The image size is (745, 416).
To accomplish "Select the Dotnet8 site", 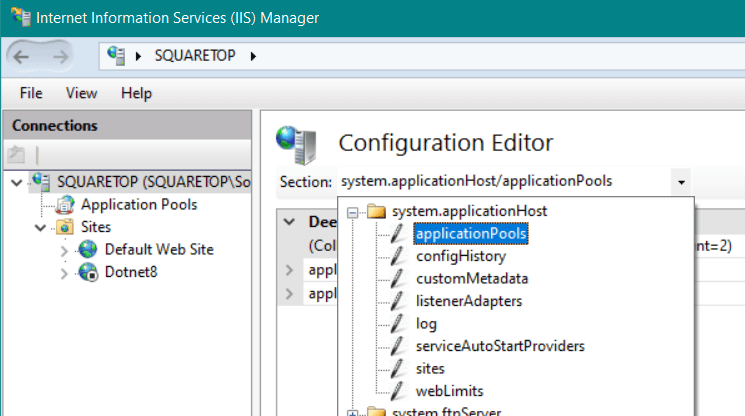I will click(x=131, y=272).
